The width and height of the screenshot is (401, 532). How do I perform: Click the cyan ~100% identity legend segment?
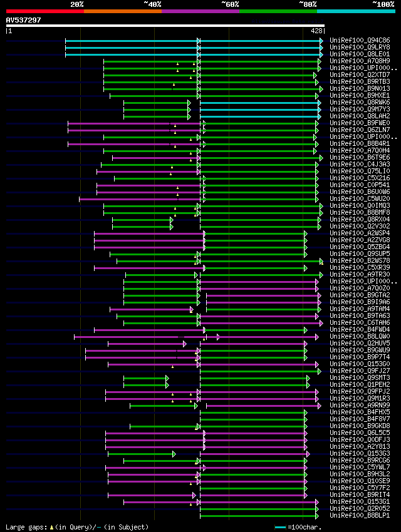(356, 11)
